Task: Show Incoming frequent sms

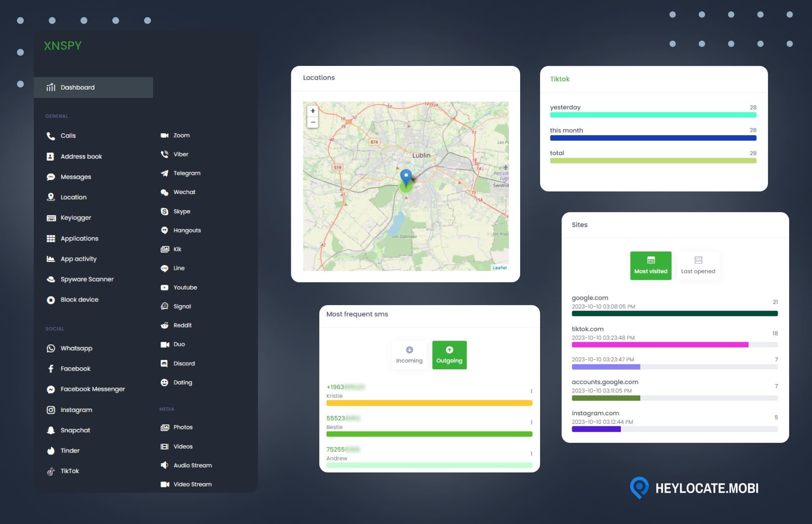Action: 409,355
